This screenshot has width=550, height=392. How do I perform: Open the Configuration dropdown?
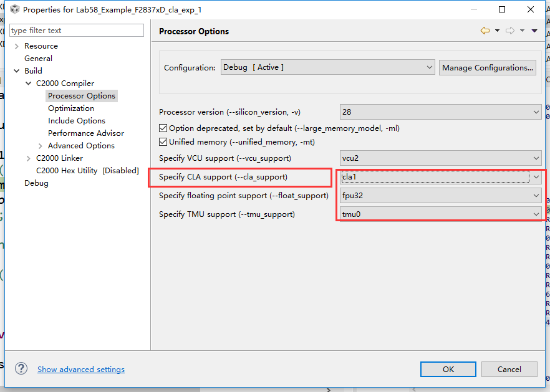pos(327,67)
